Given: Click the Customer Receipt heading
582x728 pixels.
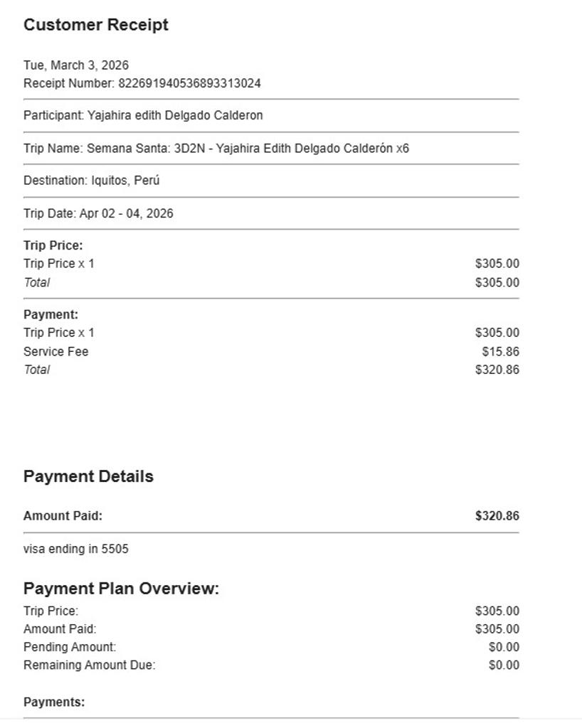Looking at the screenshot, I should pos(96,25).
